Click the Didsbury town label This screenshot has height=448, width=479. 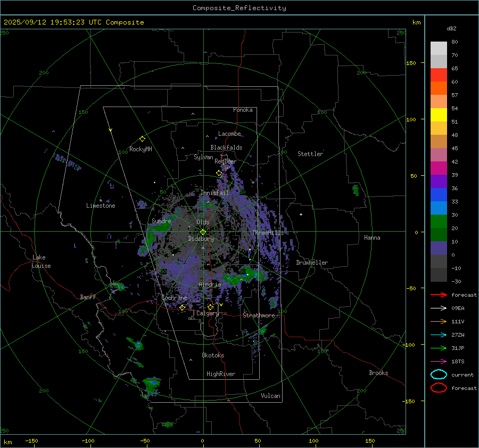click(x=201, y=239)
